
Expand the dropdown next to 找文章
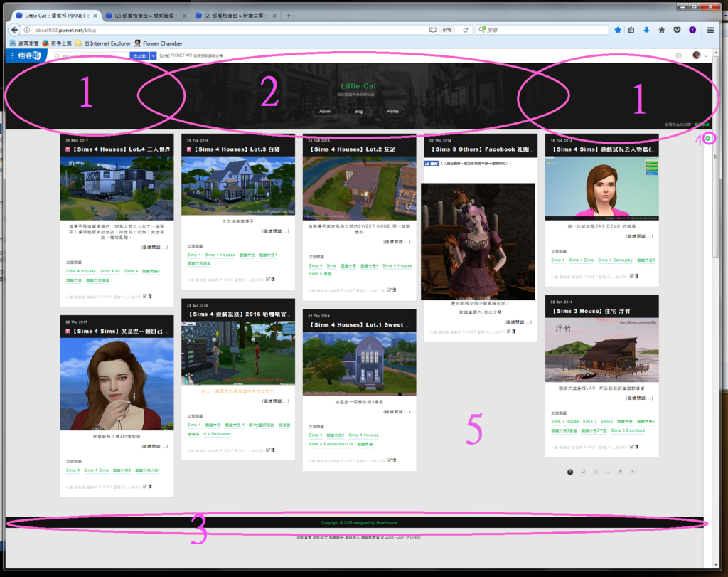pos(153,55)
